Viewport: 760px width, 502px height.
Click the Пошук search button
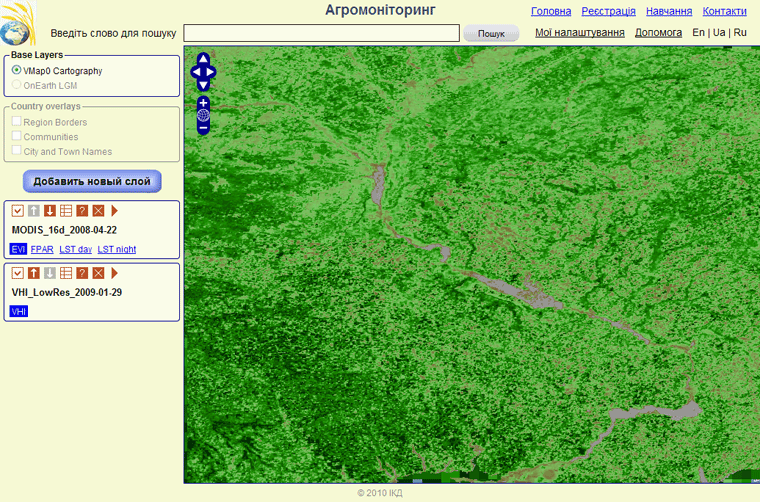pyautogui.click(x=491, y=33)
